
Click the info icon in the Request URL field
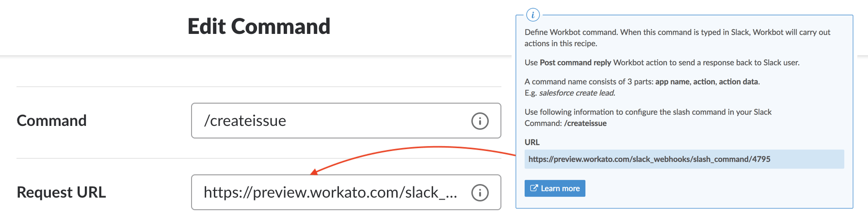point(480,193)
